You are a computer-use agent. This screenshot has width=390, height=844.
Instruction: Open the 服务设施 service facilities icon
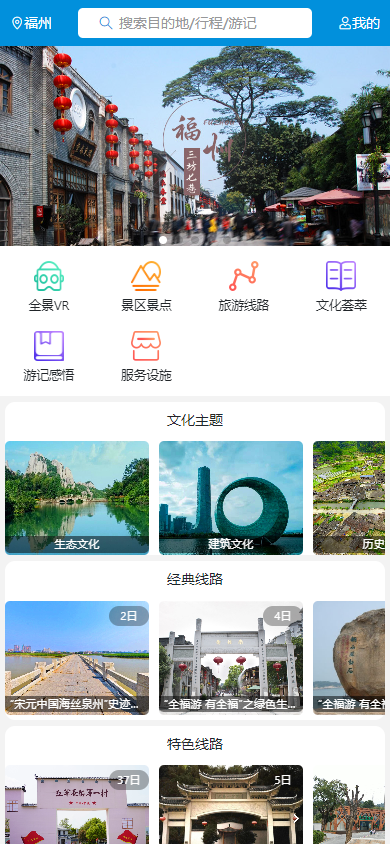coord(146,346)
